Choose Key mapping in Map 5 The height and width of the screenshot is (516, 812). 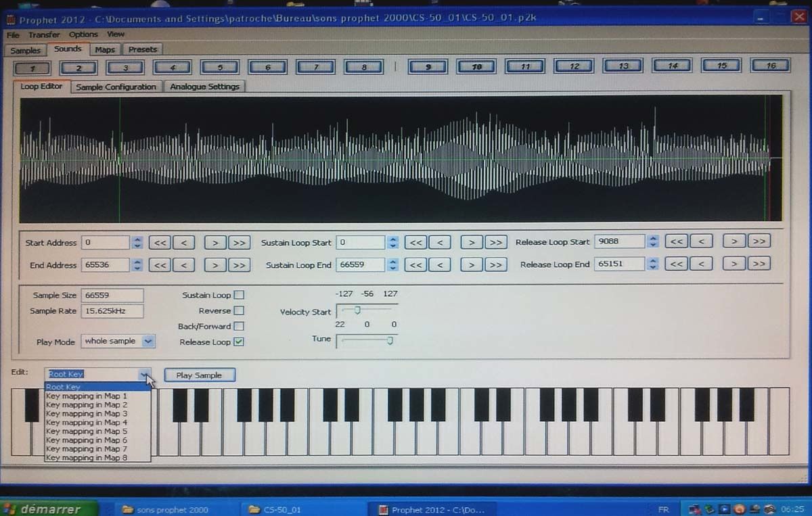tap(97, 431)
